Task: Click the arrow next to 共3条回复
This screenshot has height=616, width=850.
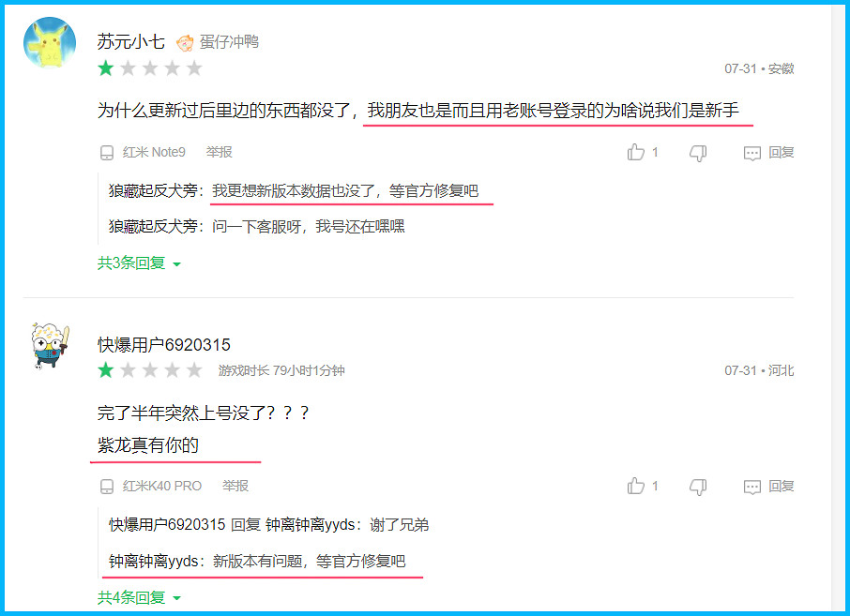Action: pyautogui.click(x=176, y=264)
